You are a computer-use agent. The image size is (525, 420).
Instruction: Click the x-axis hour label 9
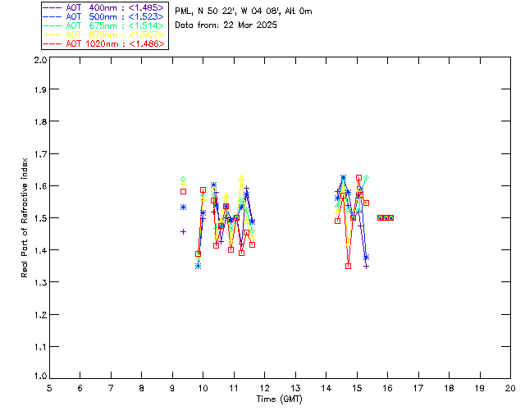pos(172,388)
